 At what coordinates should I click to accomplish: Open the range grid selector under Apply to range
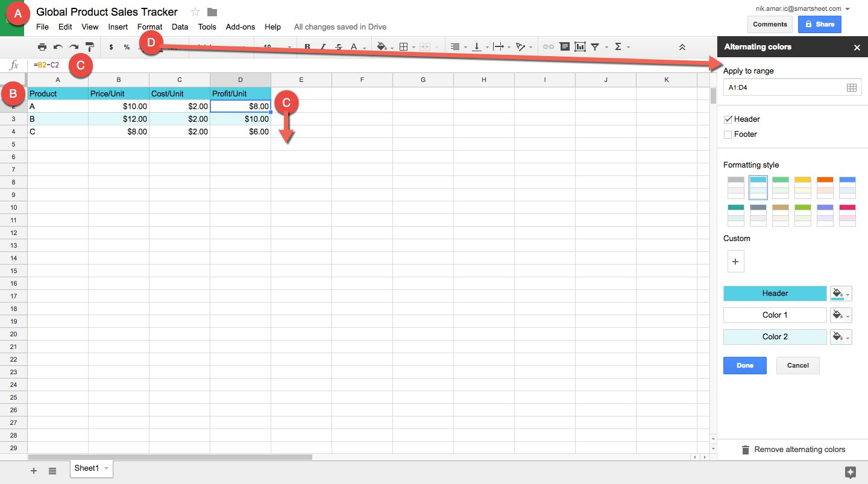tap(852, 87)
